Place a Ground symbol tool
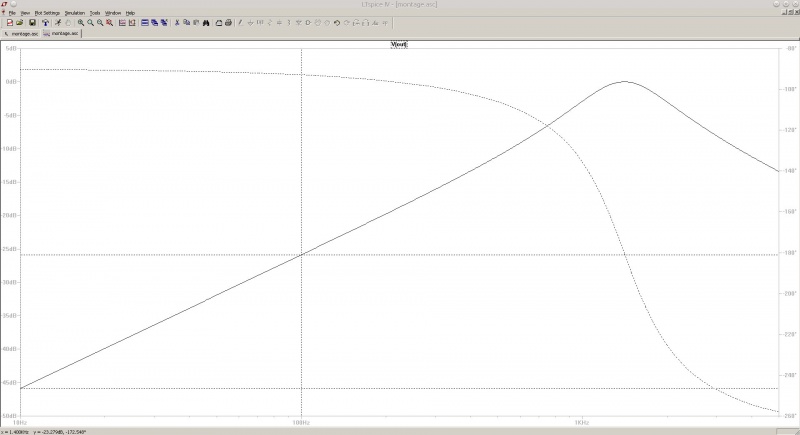Screen dimensions: 800x435 (x=251, y=23)
